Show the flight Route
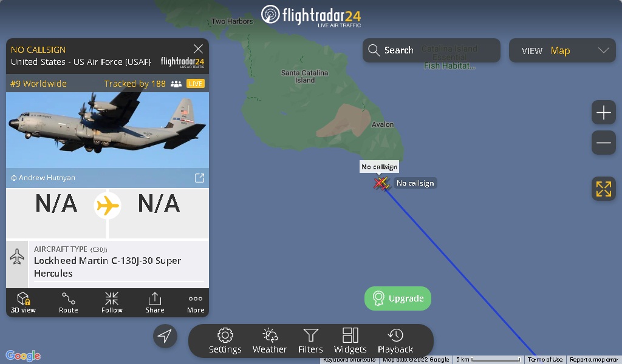 (x=68, y=303)
